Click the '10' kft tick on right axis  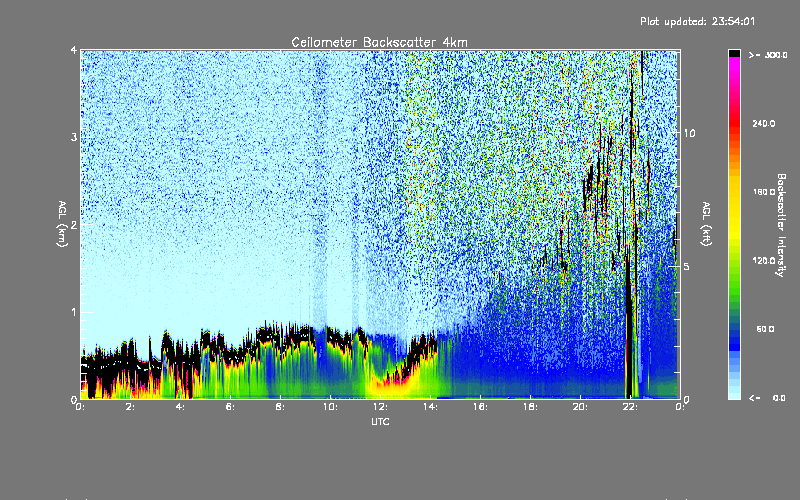[689, 133]
